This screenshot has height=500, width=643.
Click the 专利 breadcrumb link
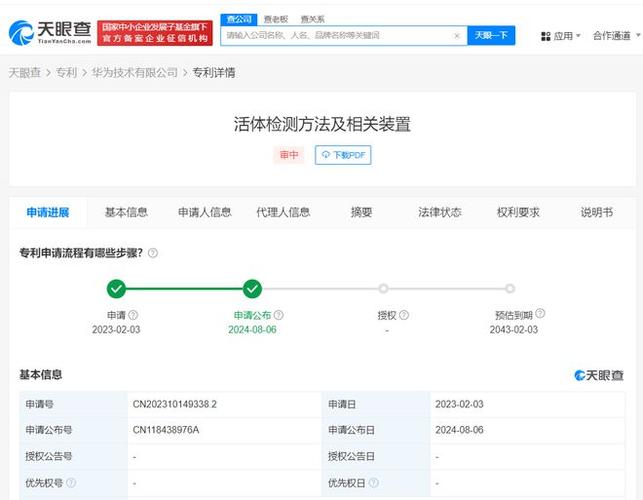click(66, 73)
